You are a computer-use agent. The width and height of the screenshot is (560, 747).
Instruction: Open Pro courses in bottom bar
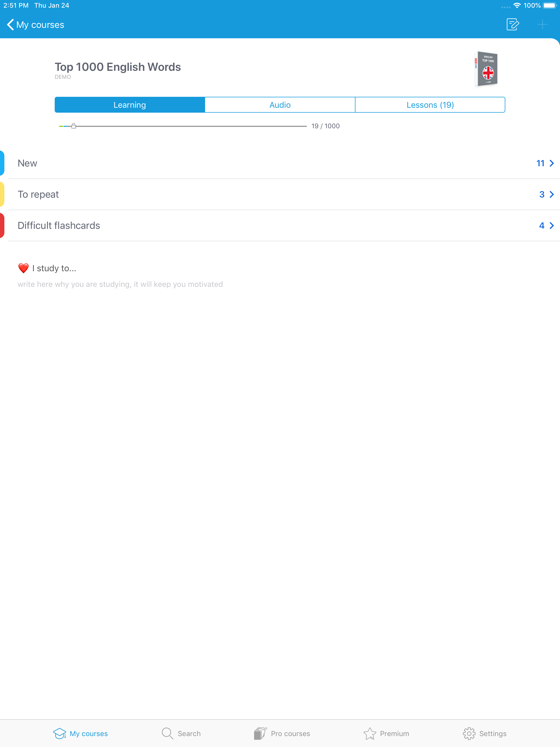click(282, 733)
